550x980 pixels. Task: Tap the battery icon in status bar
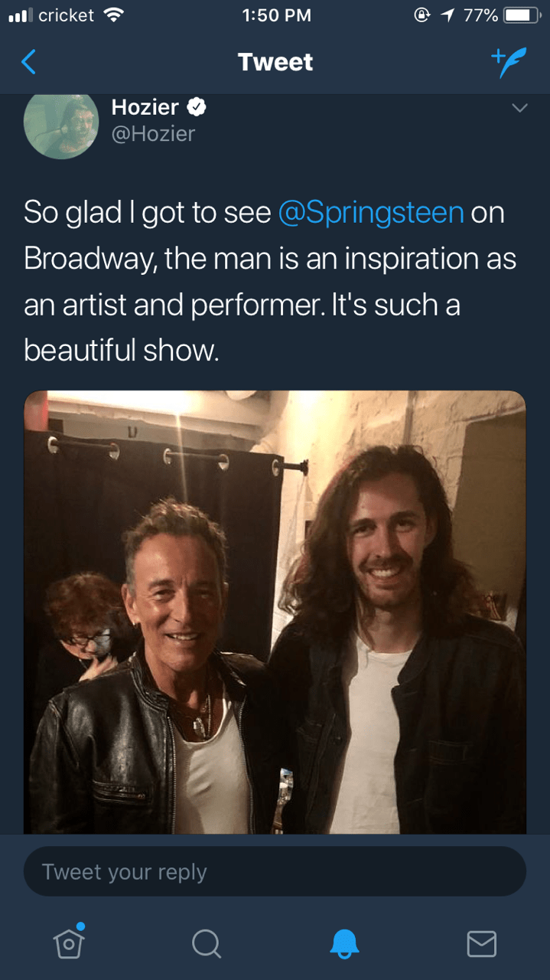(522, 15)
